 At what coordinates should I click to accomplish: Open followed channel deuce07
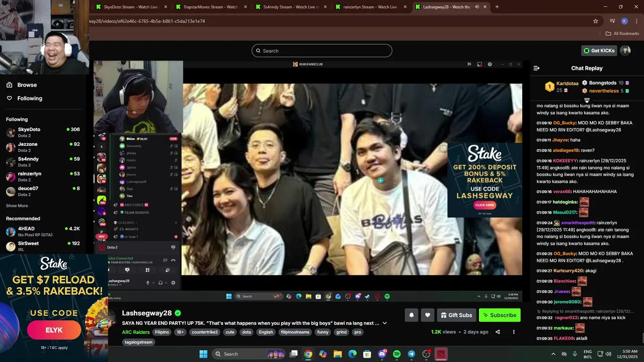[x=43, y=191]
